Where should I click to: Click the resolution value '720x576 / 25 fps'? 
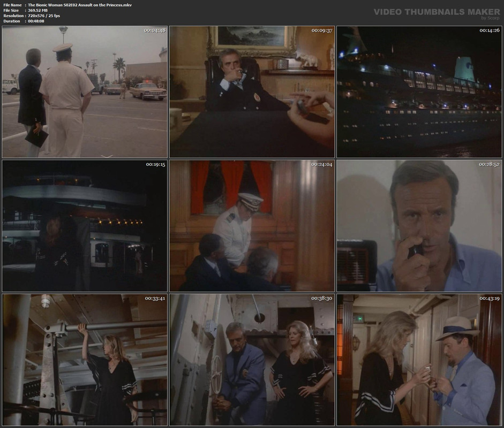click(44, 16)
